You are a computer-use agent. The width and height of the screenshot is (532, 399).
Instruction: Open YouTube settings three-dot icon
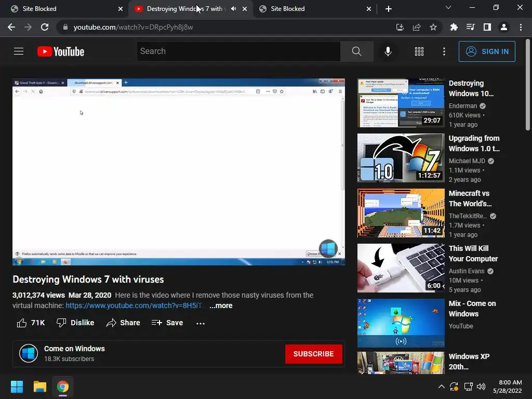pos(444,51)
